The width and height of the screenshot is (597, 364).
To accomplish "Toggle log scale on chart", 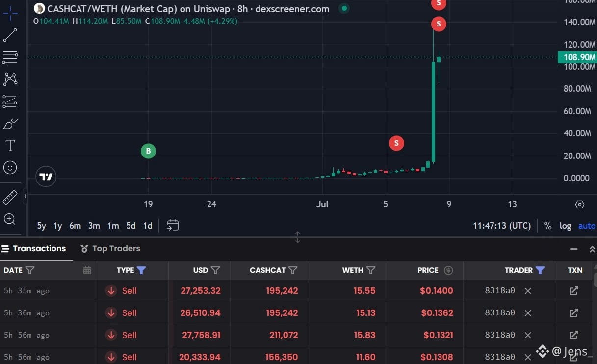I will [566, 226].
